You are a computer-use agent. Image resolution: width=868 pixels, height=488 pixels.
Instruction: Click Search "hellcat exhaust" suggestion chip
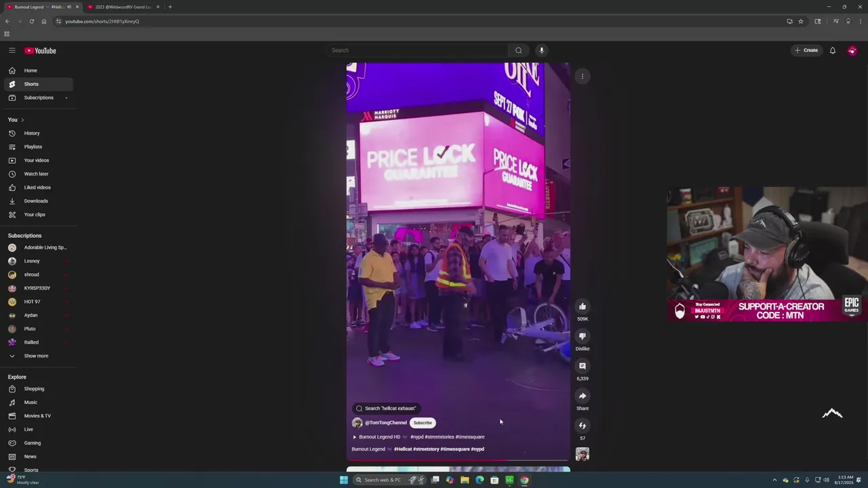pos(386,408)
